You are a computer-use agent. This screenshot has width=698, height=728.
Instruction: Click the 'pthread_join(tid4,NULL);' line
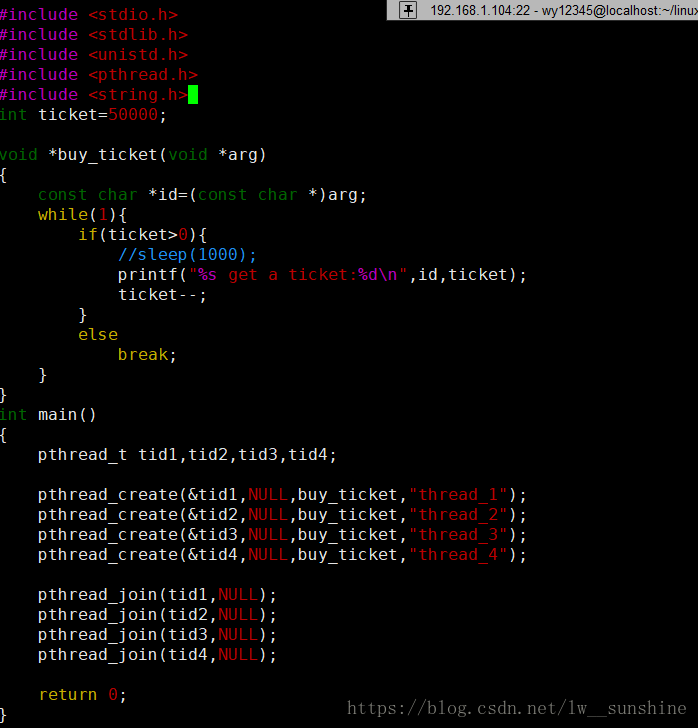pos(157,655)
